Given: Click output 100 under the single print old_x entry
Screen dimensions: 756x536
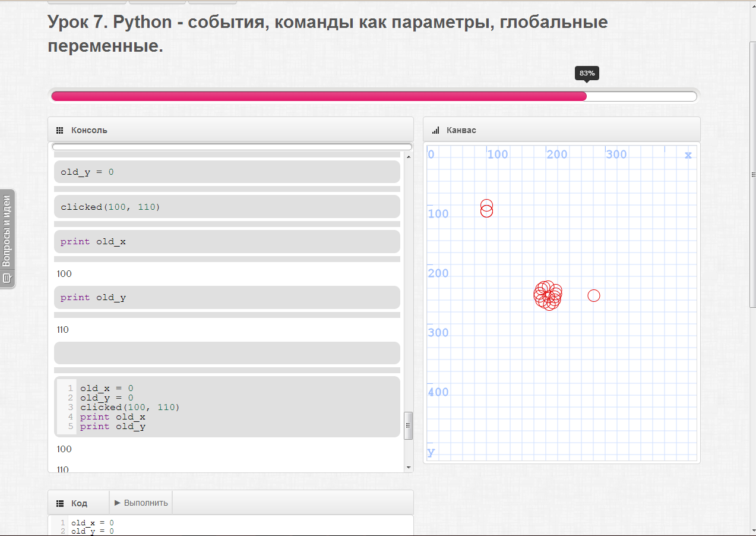Looking at the screenshot, I should click(64, 274).
